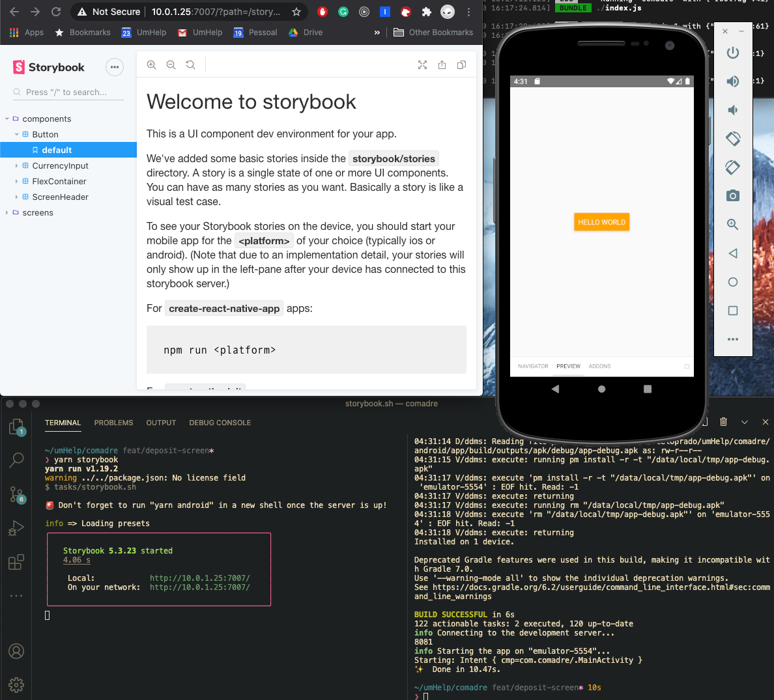The height and width of the screenshot is (700, 774).
Task: Open ADDONS tab in phone app
Action: coord(599,366)
